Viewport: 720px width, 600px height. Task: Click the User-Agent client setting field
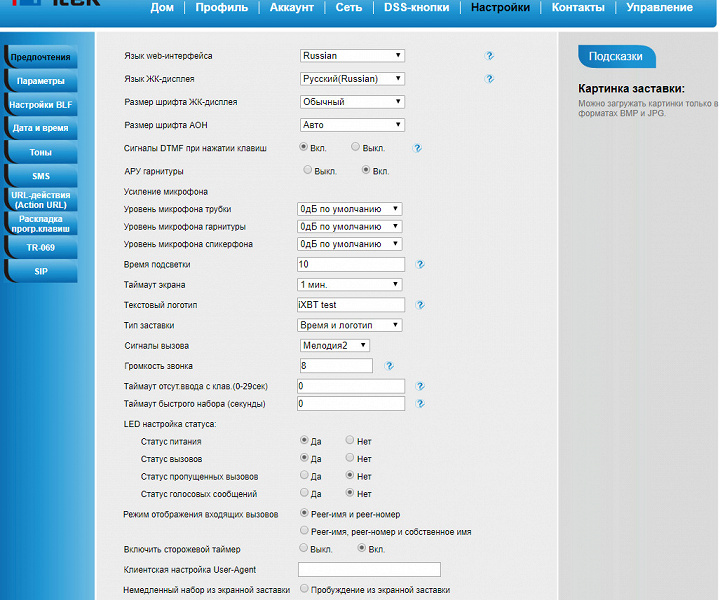[369, 569]
